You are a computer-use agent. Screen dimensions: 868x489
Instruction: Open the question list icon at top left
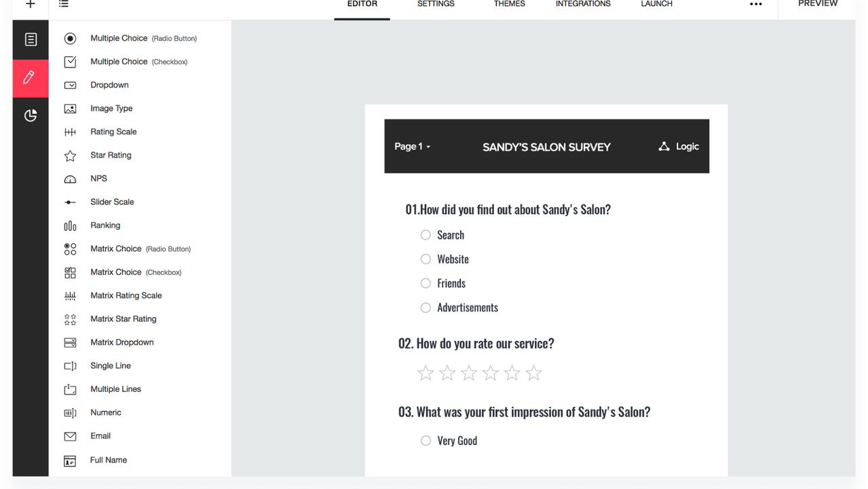[x=64, y=5]
